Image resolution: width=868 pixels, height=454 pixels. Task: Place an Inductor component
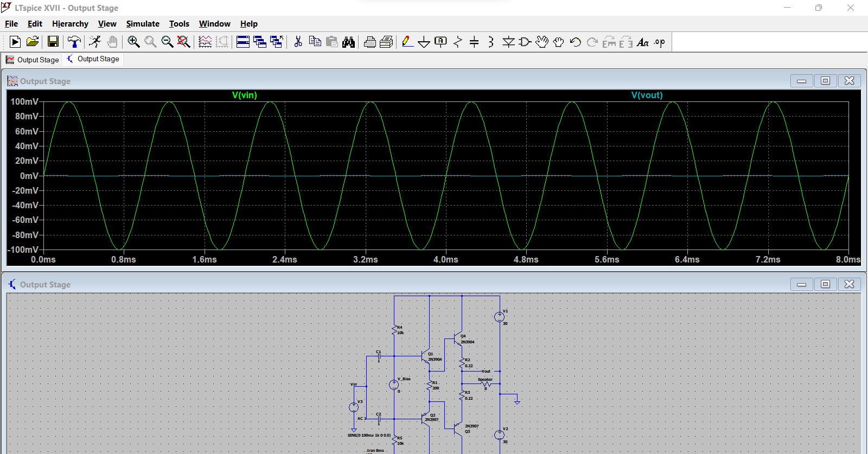491,42
